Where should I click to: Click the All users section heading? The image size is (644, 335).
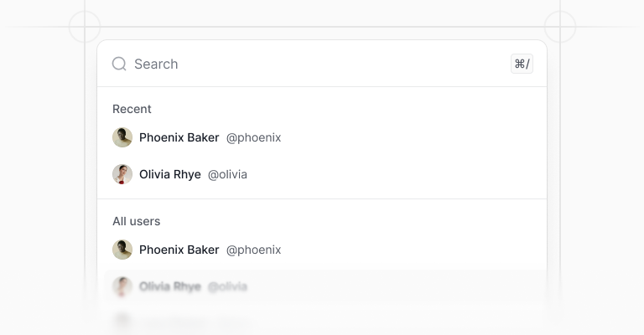tap(137, 221)
